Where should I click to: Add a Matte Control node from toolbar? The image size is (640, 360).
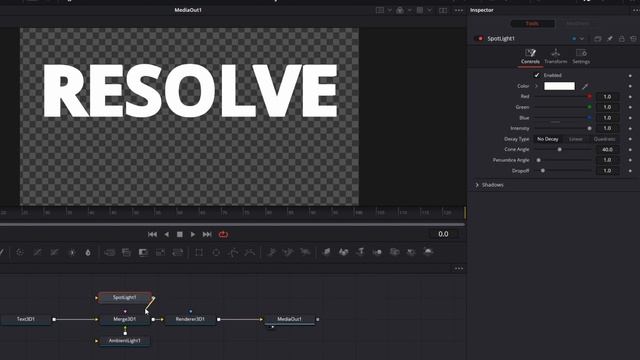click(x=143, y=253)
